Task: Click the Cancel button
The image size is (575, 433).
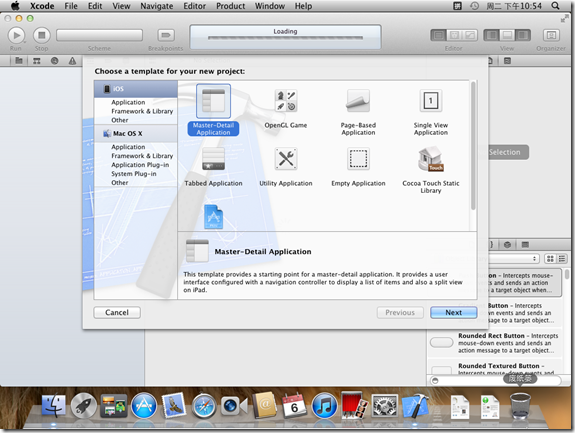Action: (x=117, y=312)
